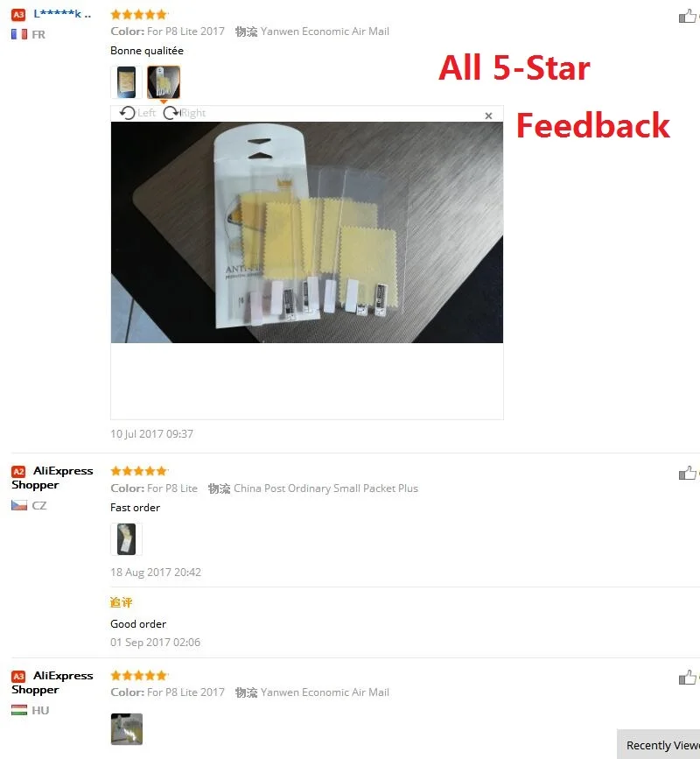Click the French flag icon
700x759 pixels.
pyautogui.click(x=19, y=34)
